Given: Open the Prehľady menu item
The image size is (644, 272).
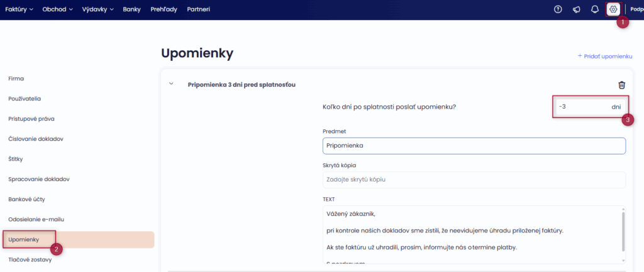Looking at the screenshot, I should coord(164,9).
